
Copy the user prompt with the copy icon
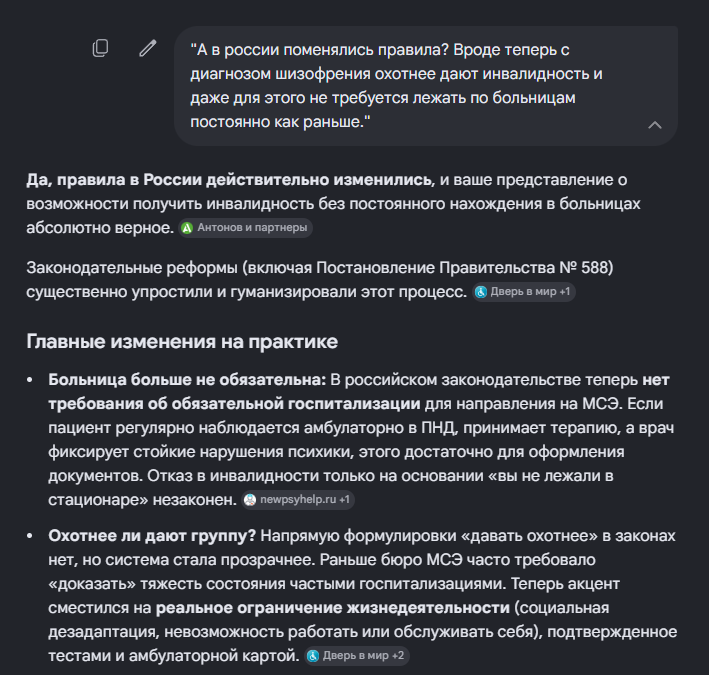pos(100,48)
